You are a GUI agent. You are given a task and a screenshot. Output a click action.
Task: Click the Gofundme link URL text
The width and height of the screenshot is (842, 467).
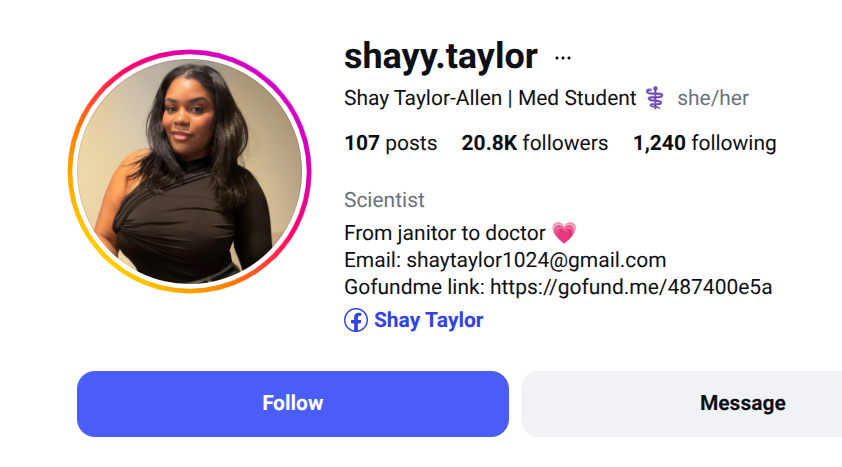tap(631, 287)
